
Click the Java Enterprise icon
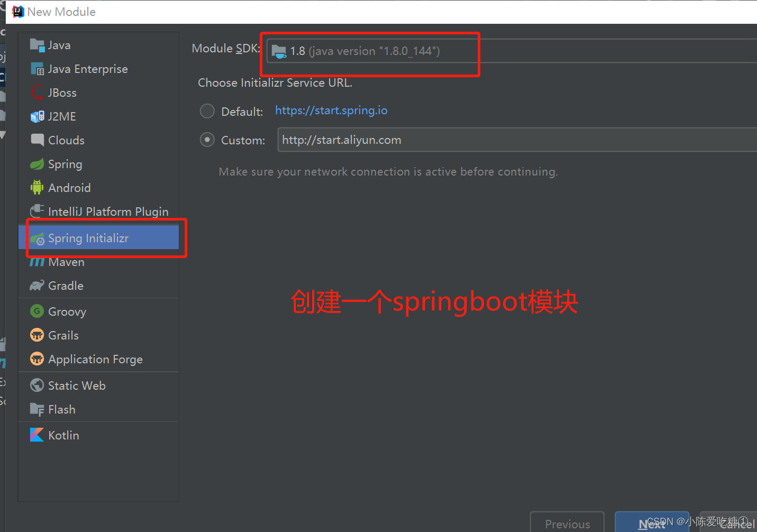[x=37, y=69]
